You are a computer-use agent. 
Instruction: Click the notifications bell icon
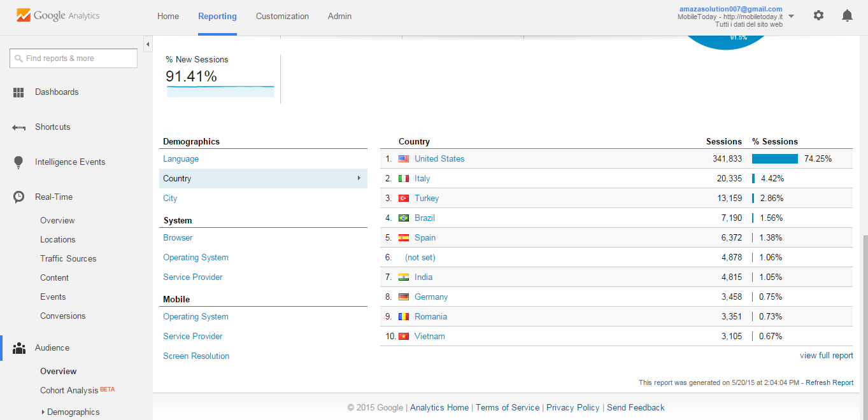click(847, 15)
